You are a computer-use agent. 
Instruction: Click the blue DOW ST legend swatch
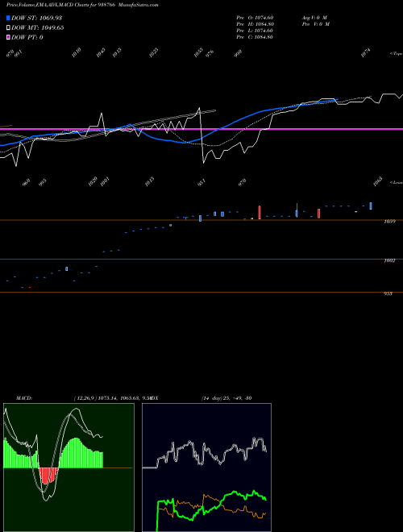(x=8, y=18)
